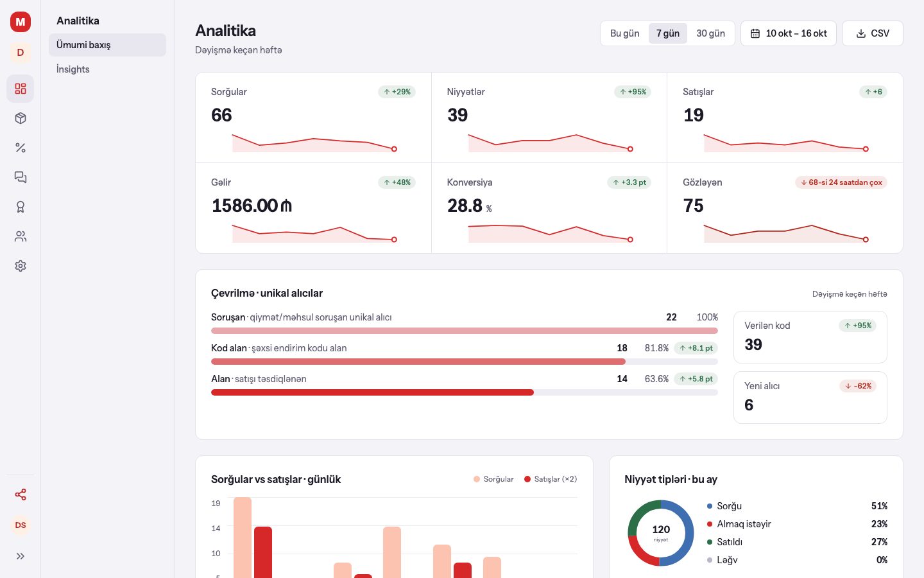
Task: Toggle the Sorğular chart legend
Action: tap(493, 479)
